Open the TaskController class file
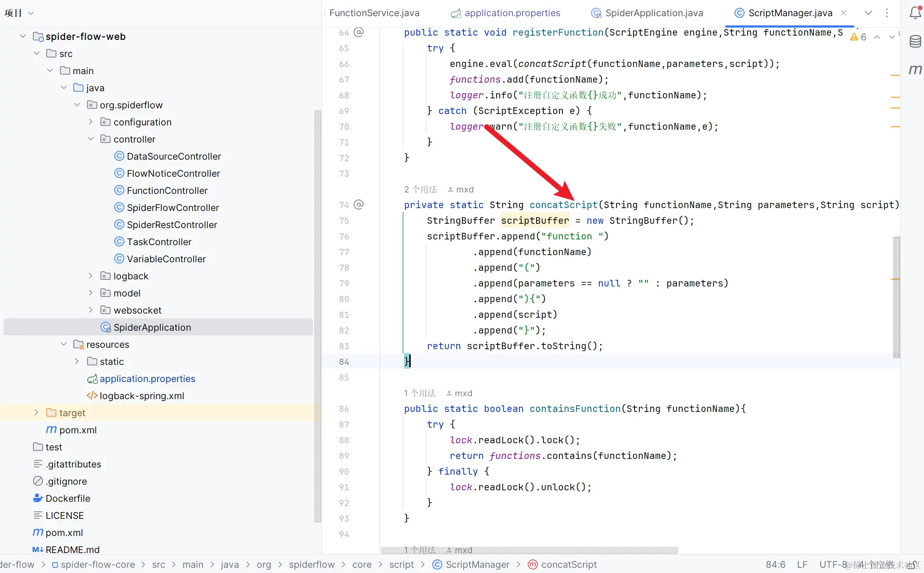 click(159, 242)
